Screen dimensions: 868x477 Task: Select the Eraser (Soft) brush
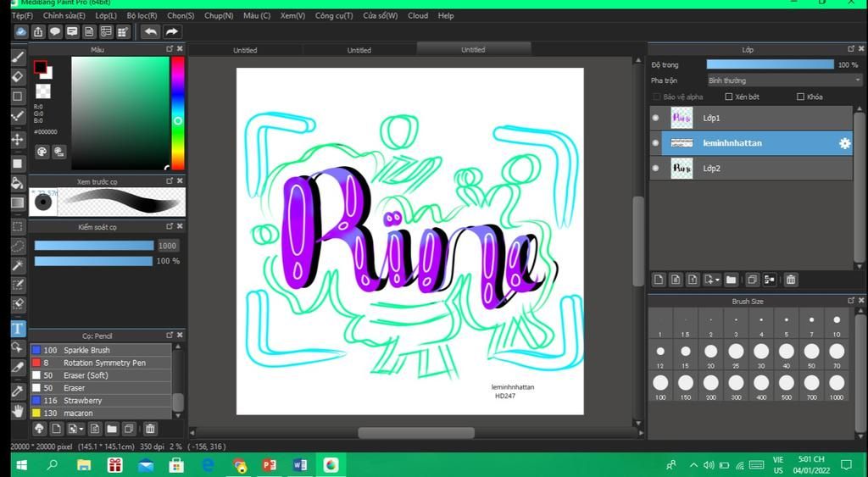tap(102, 375)
